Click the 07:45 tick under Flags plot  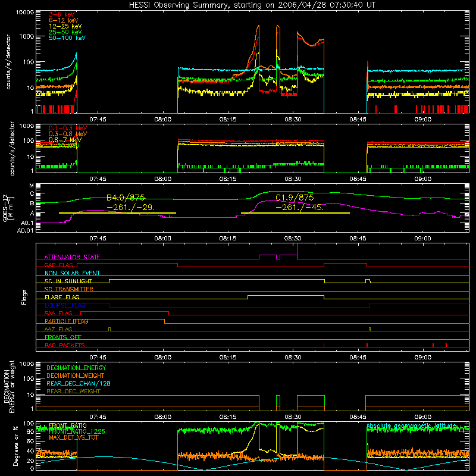click(x=98, y=358)
